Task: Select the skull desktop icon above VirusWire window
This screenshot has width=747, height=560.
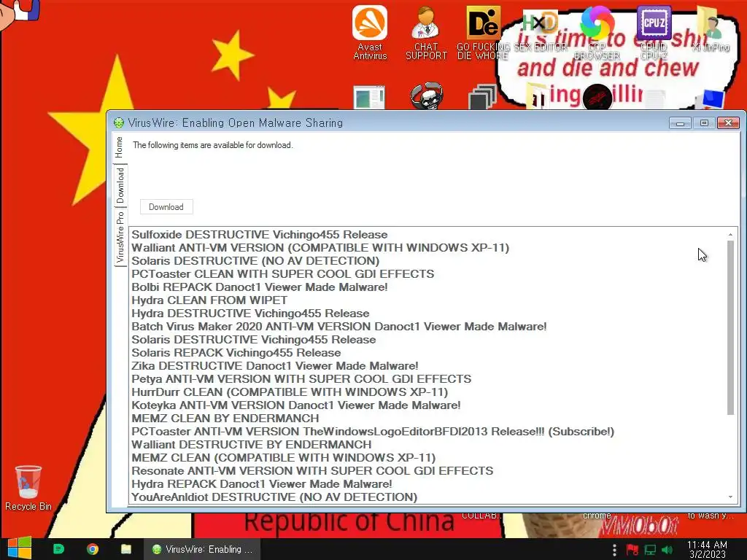Action: click(426, 96)
